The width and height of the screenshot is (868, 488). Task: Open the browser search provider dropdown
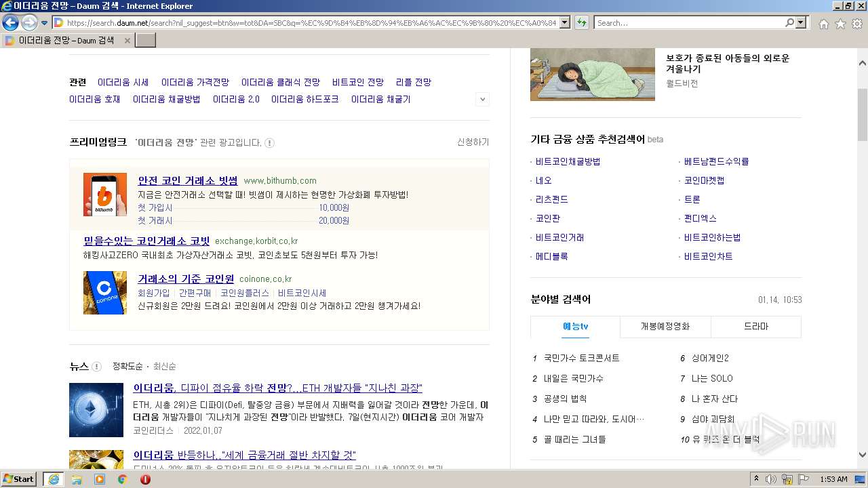tap(801, 22)
